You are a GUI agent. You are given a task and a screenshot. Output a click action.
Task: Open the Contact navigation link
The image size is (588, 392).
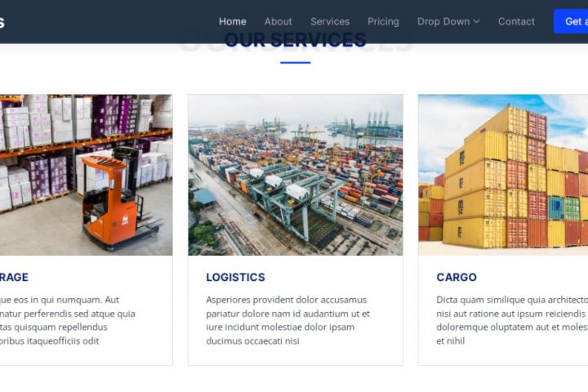(x=516, y=22)
